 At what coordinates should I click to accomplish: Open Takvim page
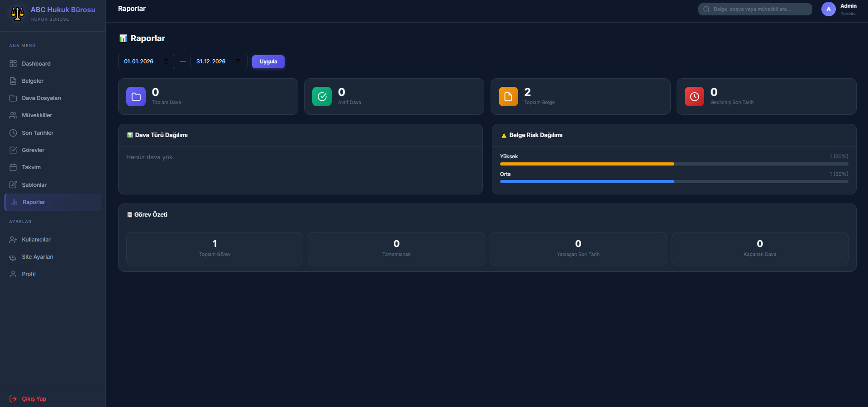(x=52, y=167)
